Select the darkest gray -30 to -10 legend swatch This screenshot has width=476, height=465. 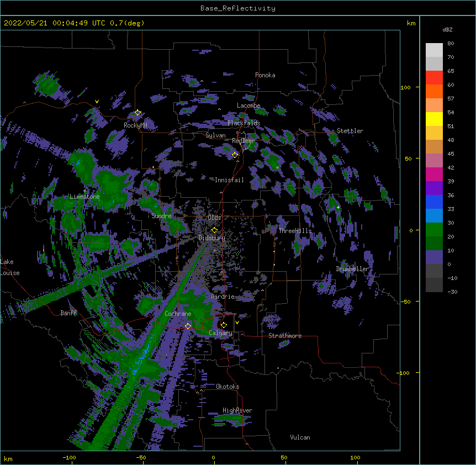pyautogui.click(x=434, y=285)
